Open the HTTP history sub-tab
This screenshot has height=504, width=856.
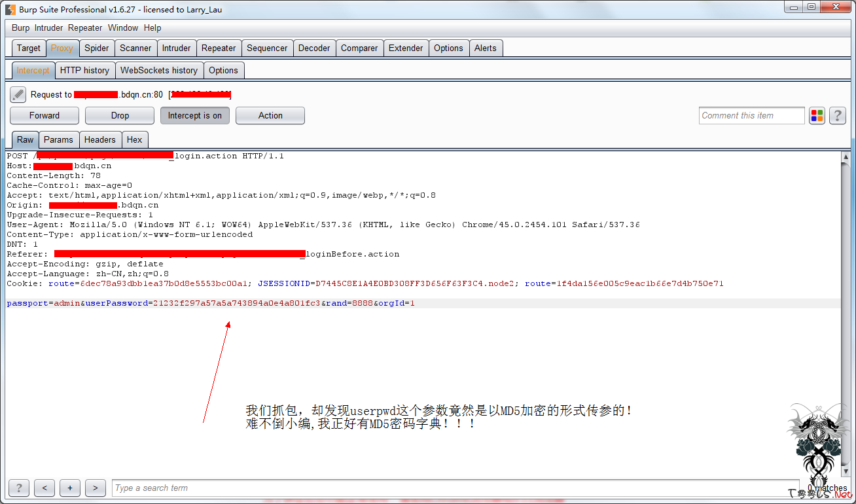tap(84, 70)
